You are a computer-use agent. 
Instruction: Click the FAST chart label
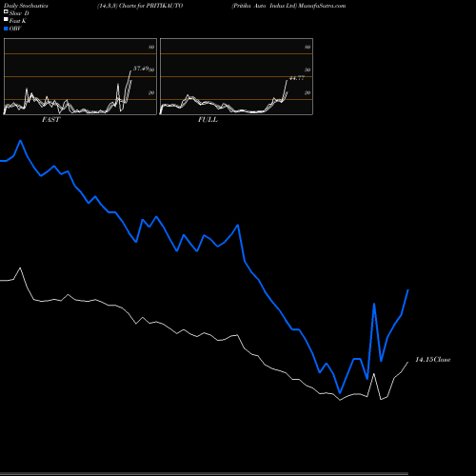coord(50,120)
